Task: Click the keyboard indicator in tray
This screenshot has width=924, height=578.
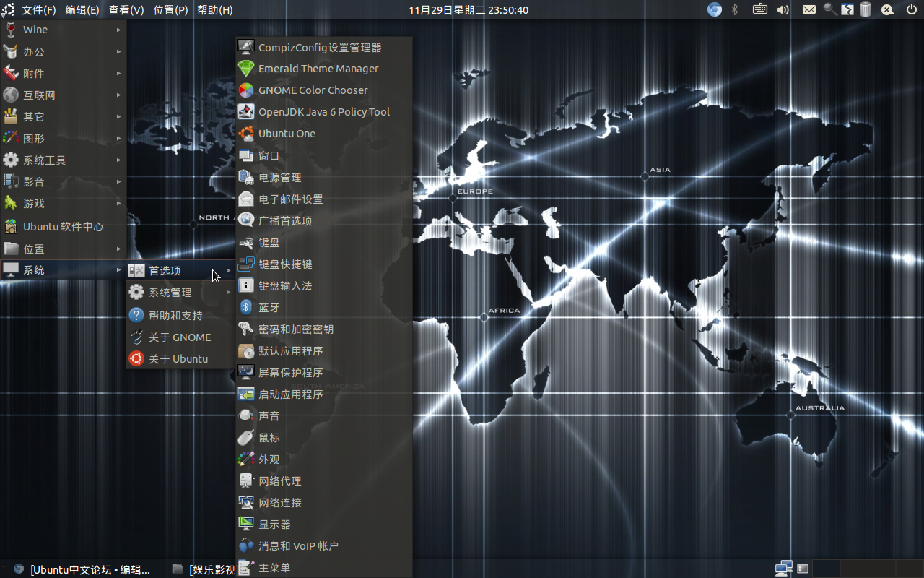Action: (x=759, y=9)
